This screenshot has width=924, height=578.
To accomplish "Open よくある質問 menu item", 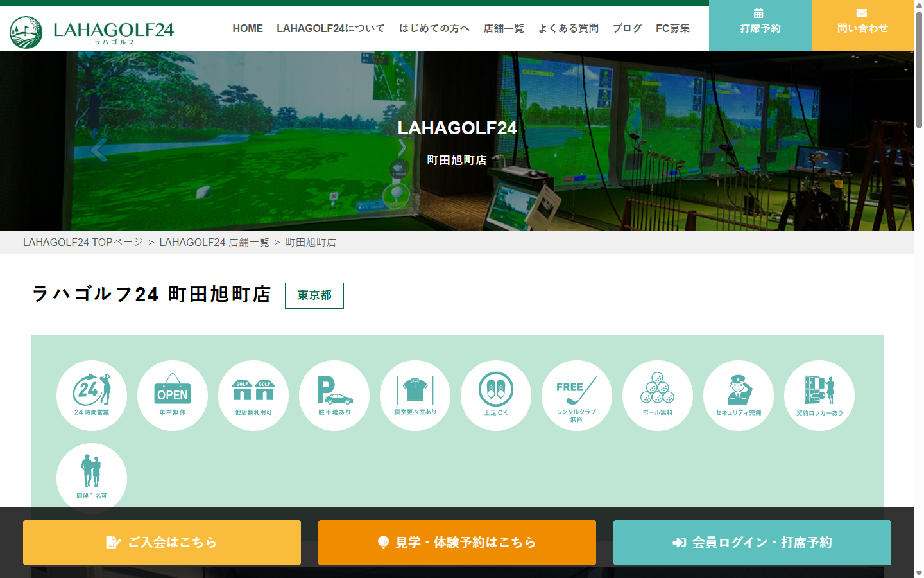I will click(569, 28).
